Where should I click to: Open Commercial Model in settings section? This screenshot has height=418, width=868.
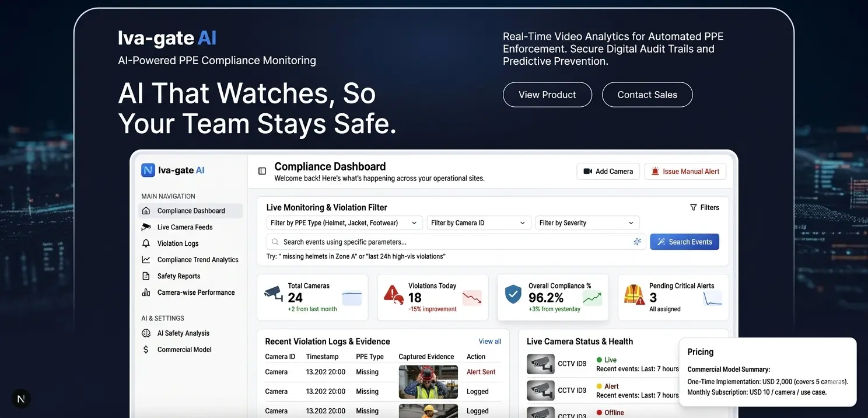pos(184,350)
